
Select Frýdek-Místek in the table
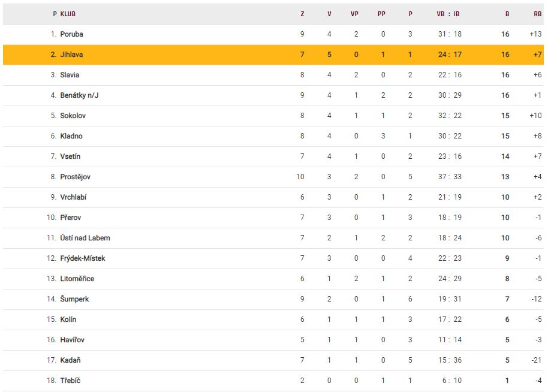coord(83,258)
